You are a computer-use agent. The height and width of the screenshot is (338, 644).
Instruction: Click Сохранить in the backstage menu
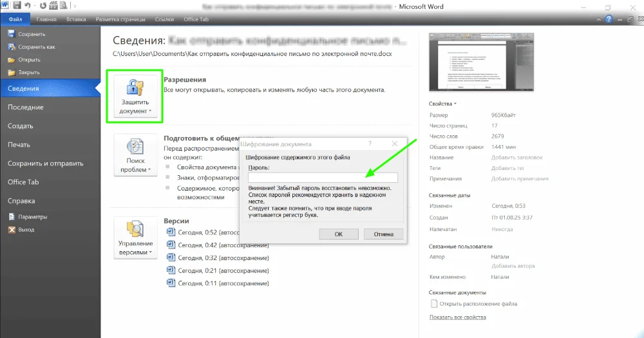pos(26,34)
